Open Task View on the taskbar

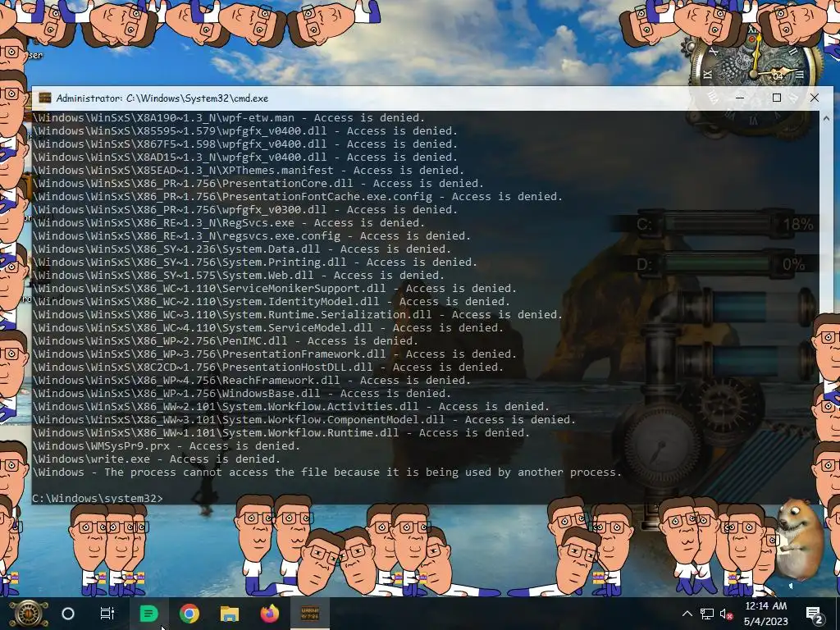point(107,614)
